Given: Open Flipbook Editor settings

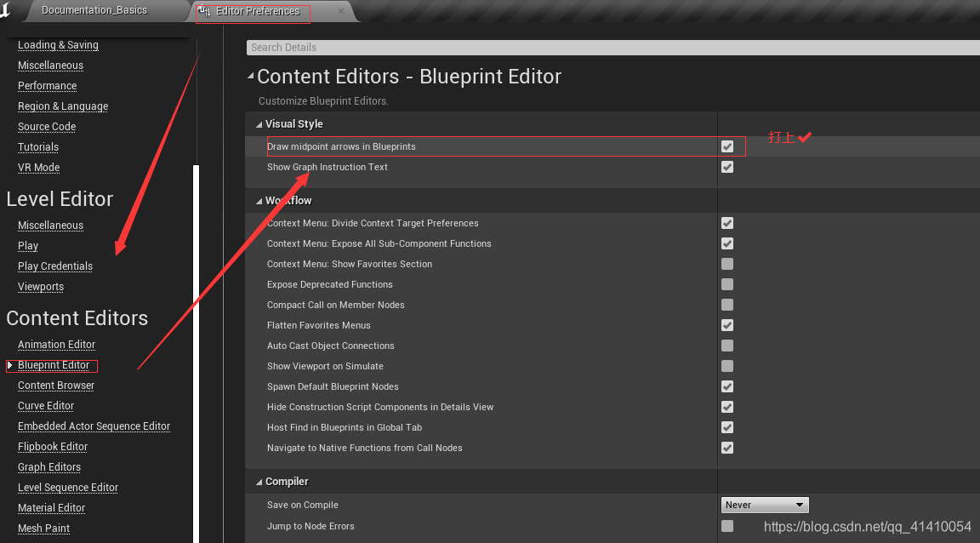Looking at the screenshot, I should click(53, 447).
